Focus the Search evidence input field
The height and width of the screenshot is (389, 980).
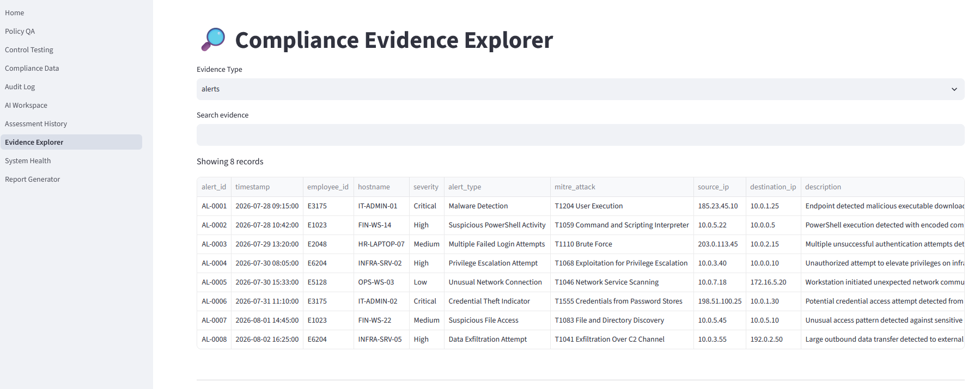tap(580, 135)
